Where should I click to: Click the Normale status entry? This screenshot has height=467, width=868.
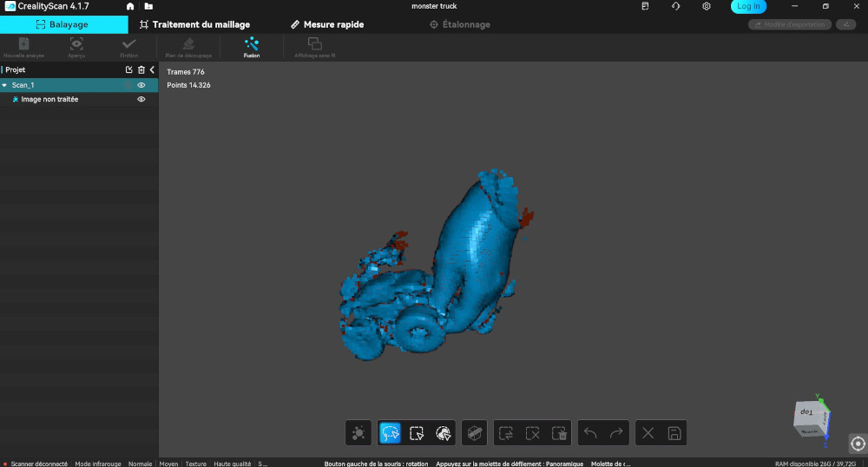(140, 464)
